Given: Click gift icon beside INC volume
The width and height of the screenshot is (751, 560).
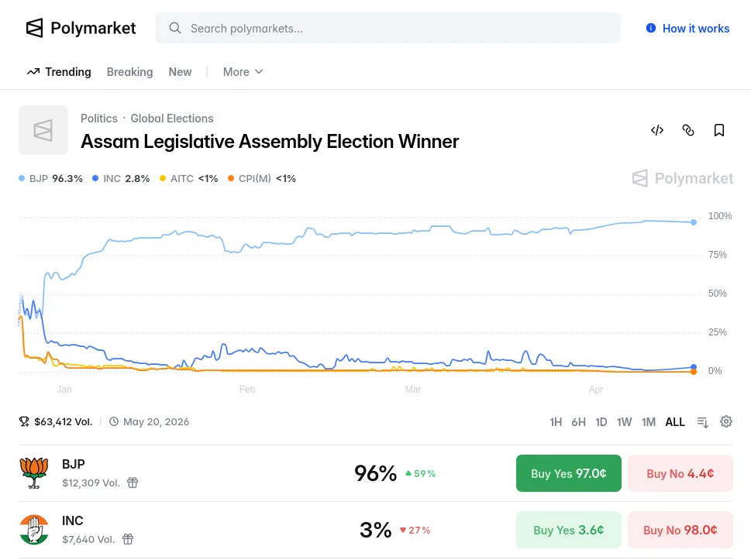Looking at the screenshot, I should tap(128, 539).
